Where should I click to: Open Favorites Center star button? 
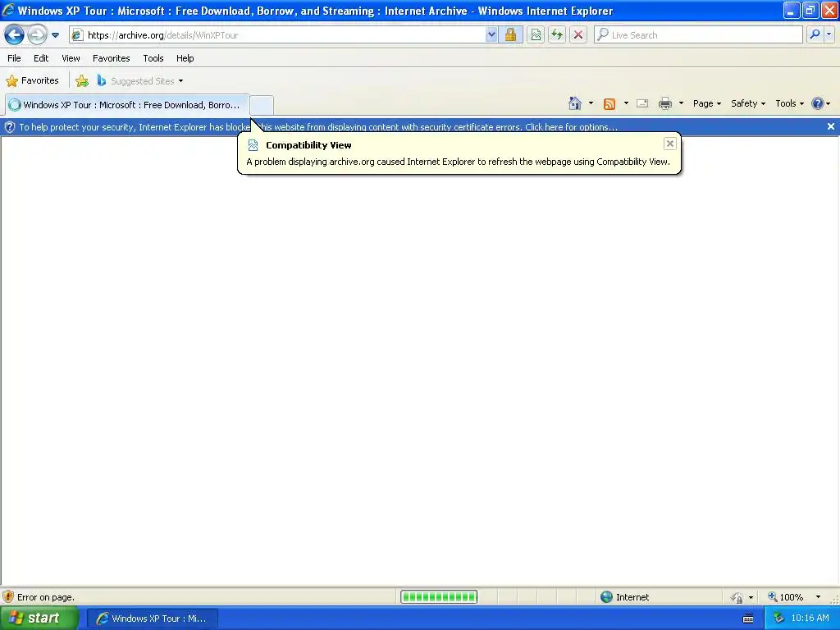tap(32, 81)
